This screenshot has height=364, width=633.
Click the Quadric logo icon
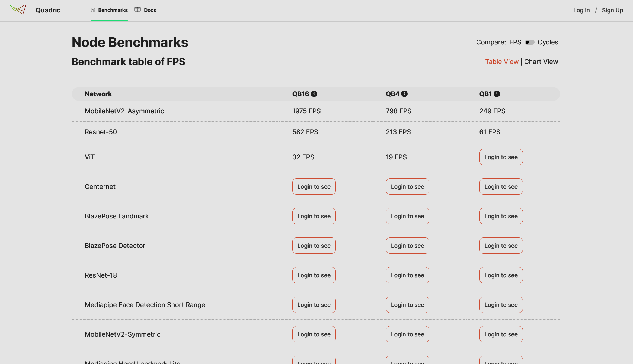[x=18, y=9]
